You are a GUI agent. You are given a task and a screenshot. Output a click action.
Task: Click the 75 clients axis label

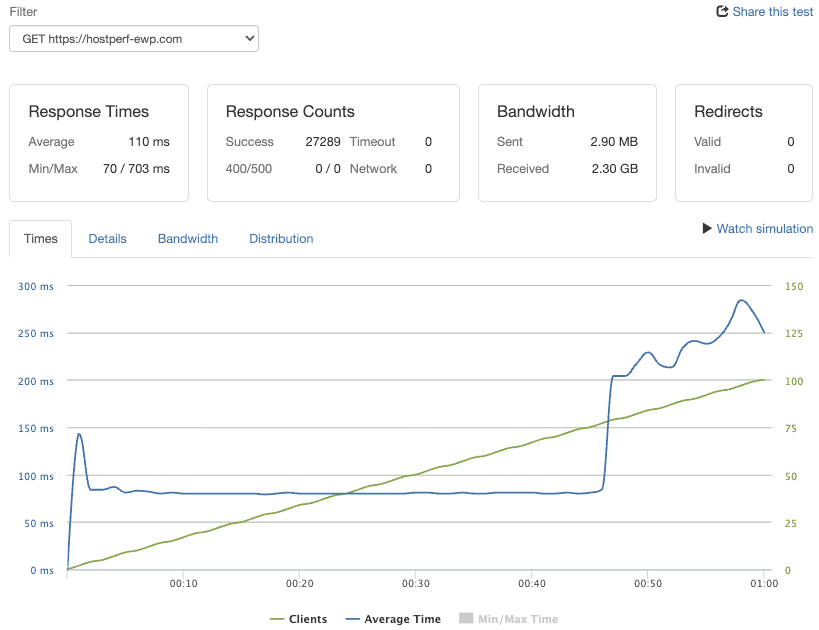click(x=791, y=428)
